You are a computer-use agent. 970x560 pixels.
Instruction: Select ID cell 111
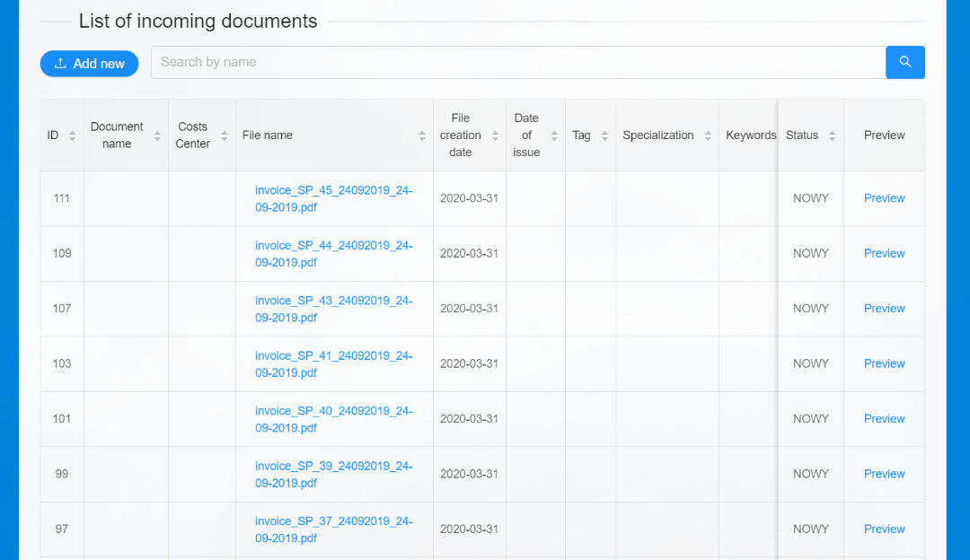(62, 198)
